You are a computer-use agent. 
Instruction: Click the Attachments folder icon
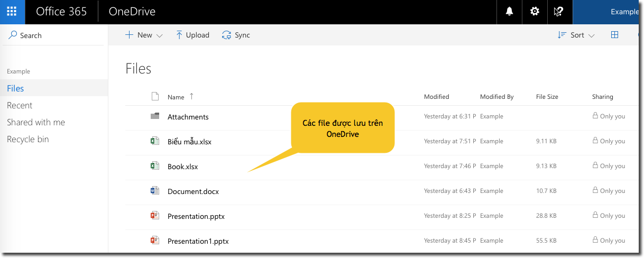click(x=154, y=116)
